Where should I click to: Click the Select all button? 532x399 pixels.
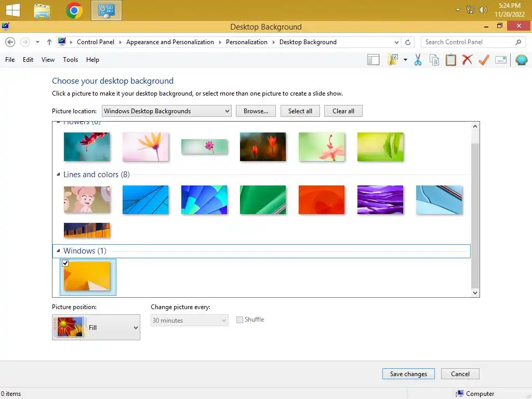(x=300, y=111)
